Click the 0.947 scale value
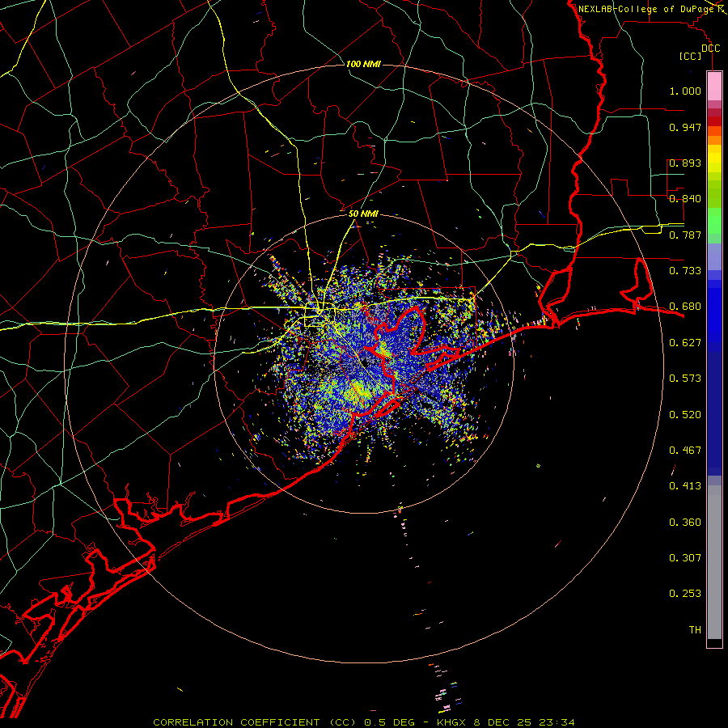The image size is (728, 728). 685,127
